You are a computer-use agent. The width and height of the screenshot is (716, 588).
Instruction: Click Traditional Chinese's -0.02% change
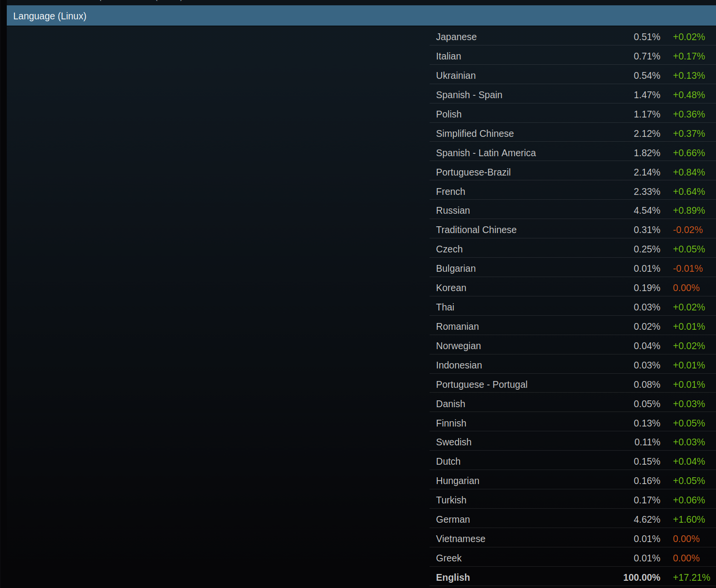pos(688,230)
